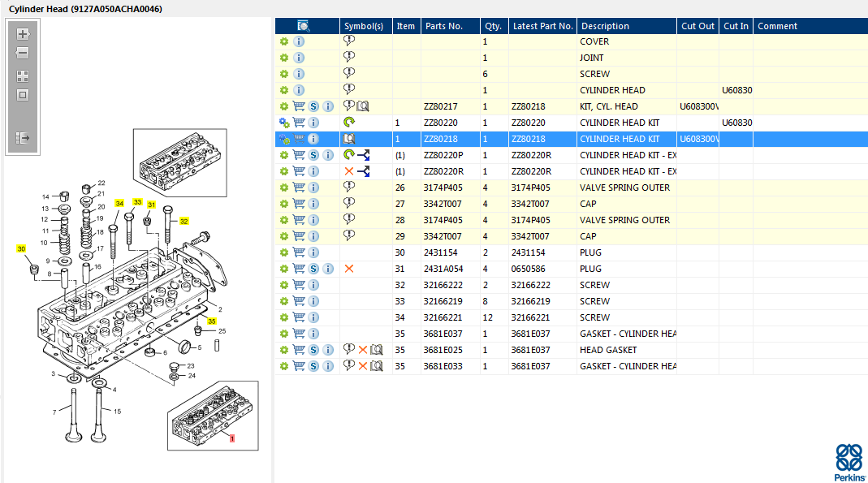This screenshot has width=868, height=483.
Task: Open info for the COVER row
Action: (299, 41)
